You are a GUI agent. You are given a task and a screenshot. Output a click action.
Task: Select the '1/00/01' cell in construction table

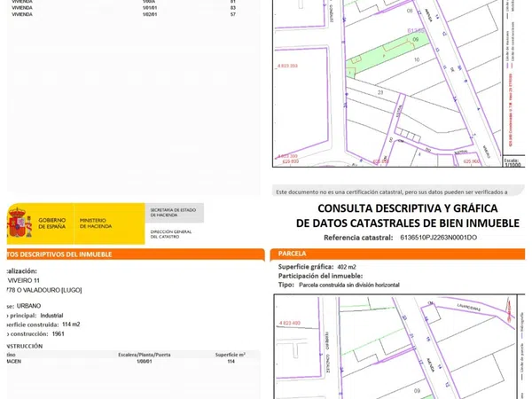click(x=145, y=362)
